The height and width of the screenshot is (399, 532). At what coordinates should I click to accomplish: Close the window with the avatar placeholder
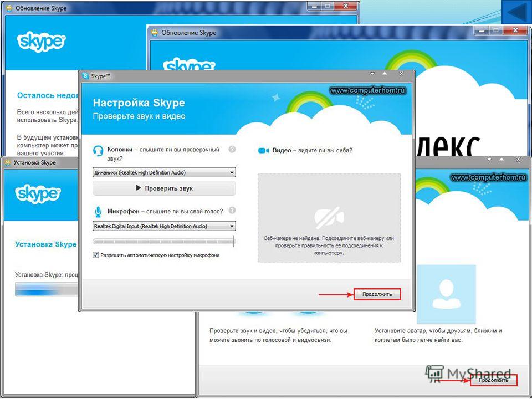(x=518, y=160)
